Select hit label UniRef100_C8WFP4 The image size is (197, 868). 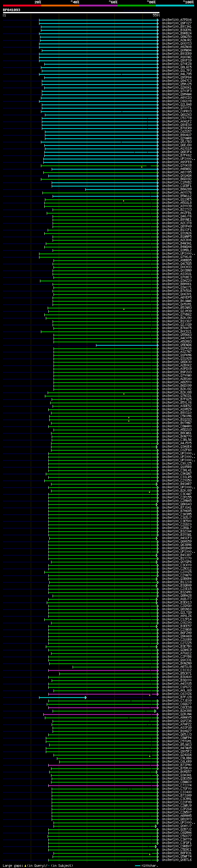176,738
